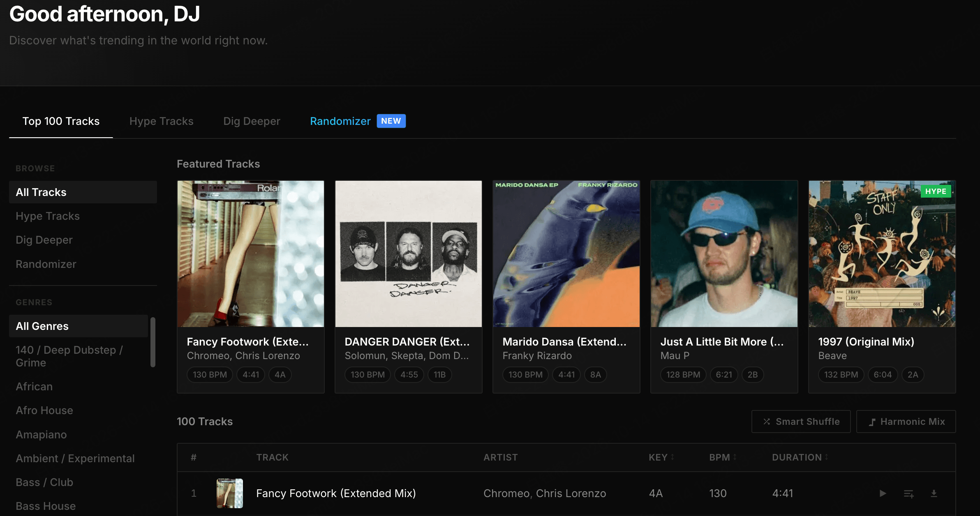Download Fancy Footwork track icon
980x516 pixels.
coord(934,493)
